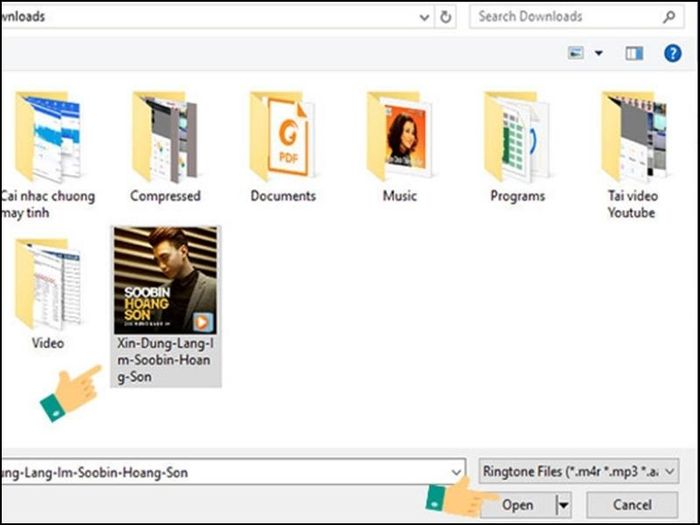Image resolution: width=700 pixels, height=525 pixels.
Task: Click the Documents folder label
Action: coord(283,196)
